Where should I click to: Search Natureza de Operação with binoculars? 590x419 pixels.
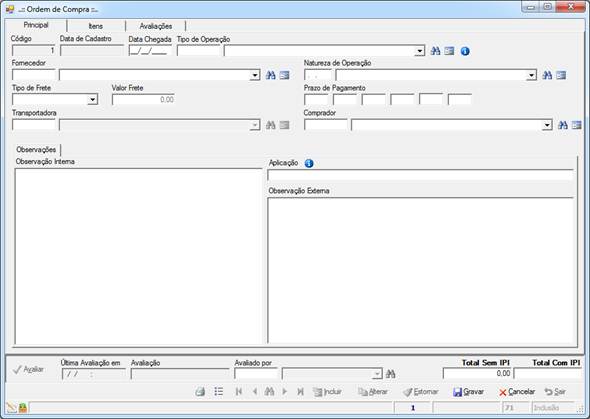tap(547, 75)
